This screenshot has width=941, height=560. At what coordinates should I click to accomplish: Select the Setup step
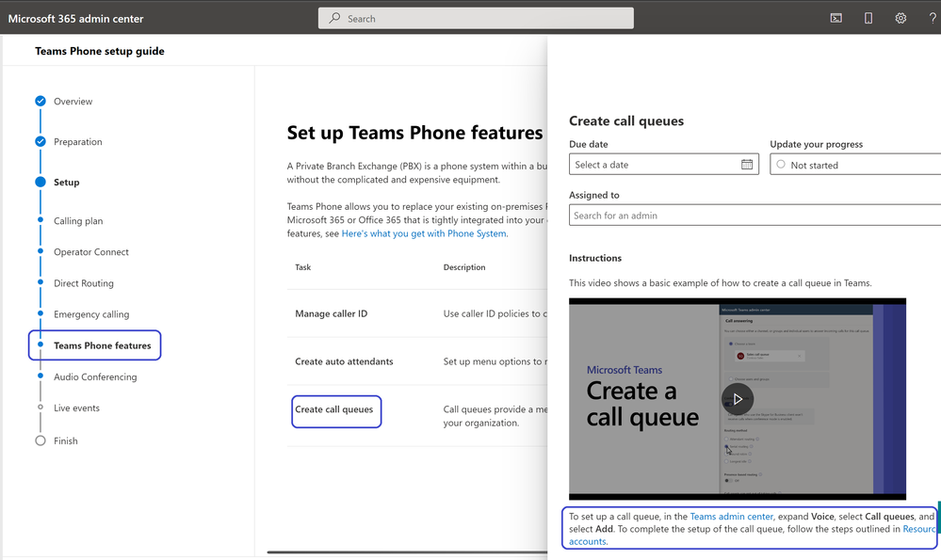point(67,183)
